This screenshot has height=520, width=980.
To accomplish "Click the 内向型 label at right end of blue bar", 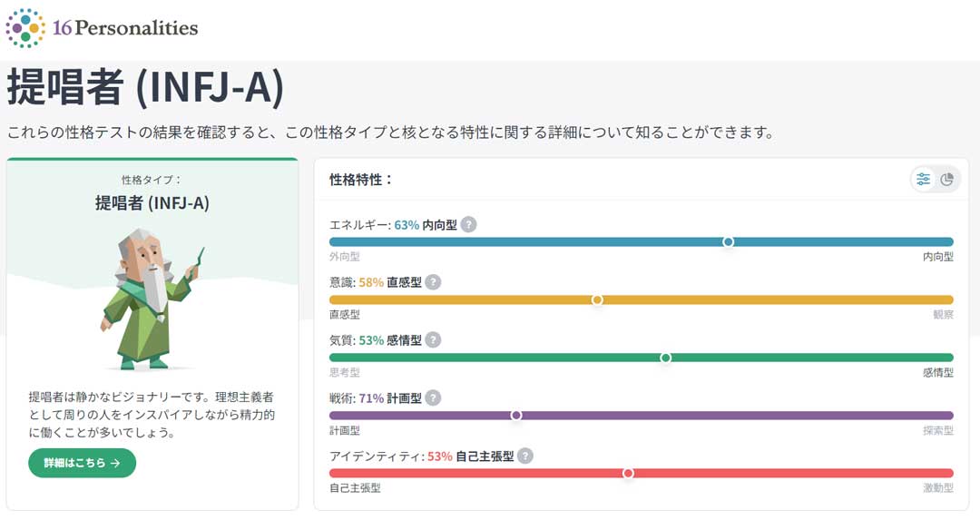I will pos(938,257).
